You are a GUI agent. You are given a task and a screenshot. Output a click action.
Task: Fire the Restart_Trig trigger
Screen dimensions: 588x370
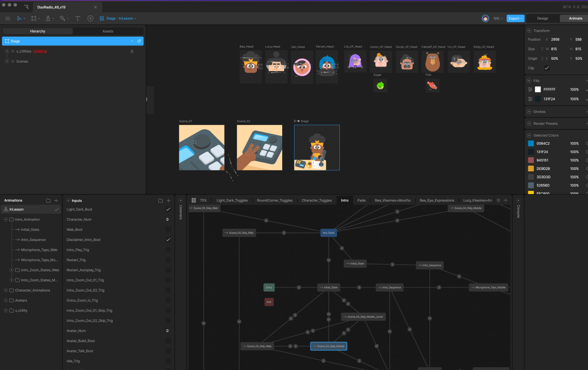pos(168,260)
